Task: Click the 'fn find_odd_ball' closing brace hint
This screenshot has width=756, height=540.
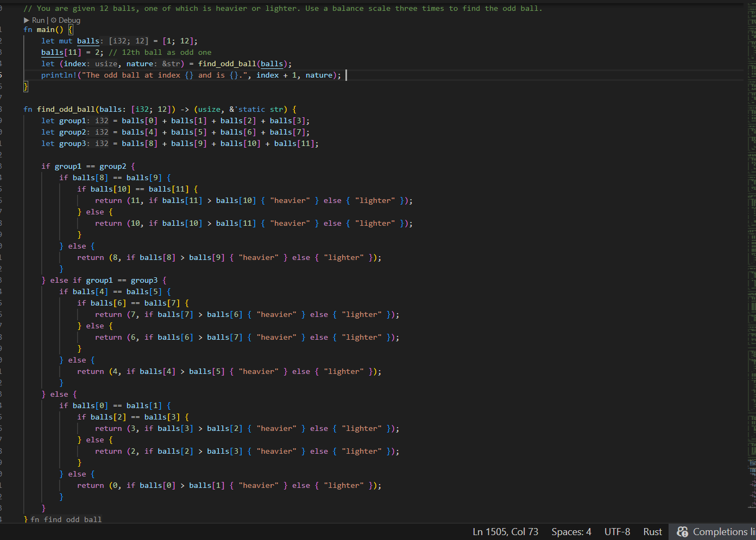Action: pos(66,519)
